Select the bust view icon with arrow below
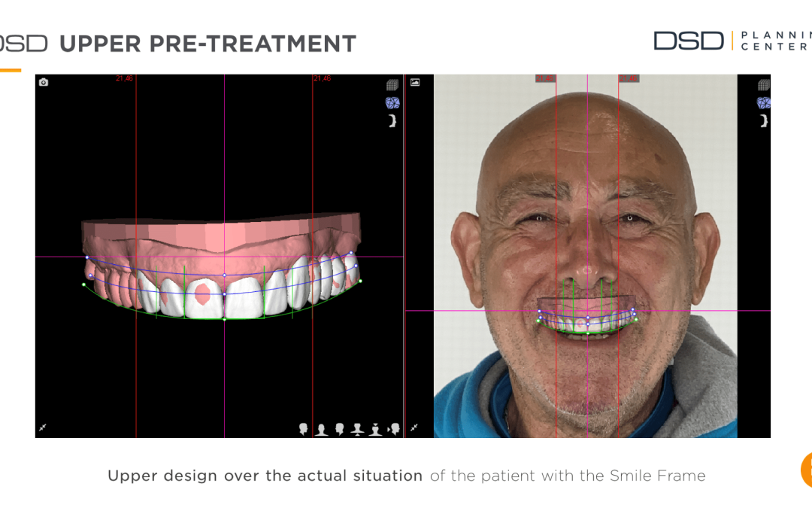Screen dimensions: 812x508 coord(357,429)
